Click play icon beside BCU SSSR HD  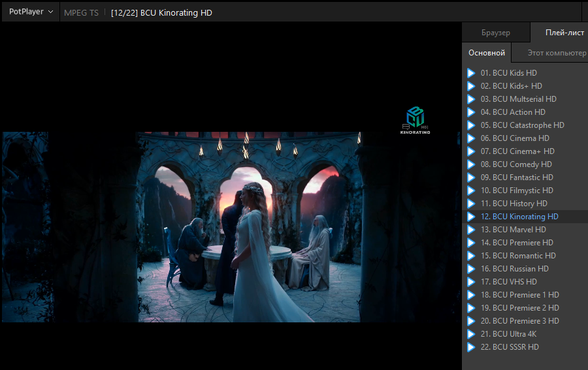pyautogui.click(x=471, y=347)
